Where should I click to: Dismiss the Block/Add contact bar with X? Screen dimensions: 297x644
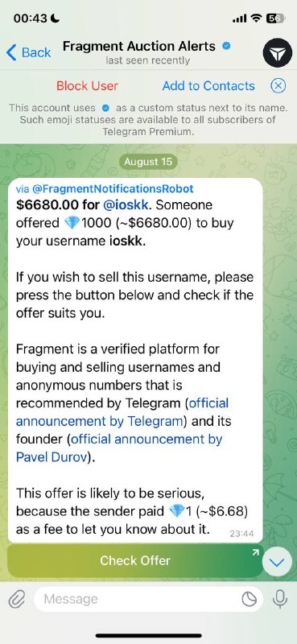click(278, 86)
